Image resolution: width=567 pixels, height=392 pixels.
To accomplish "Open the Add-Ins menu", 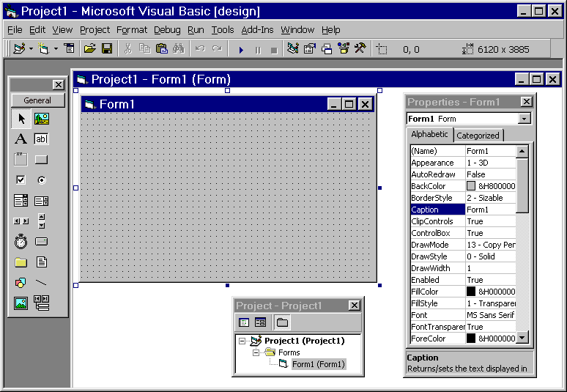I will click(257, 29).
